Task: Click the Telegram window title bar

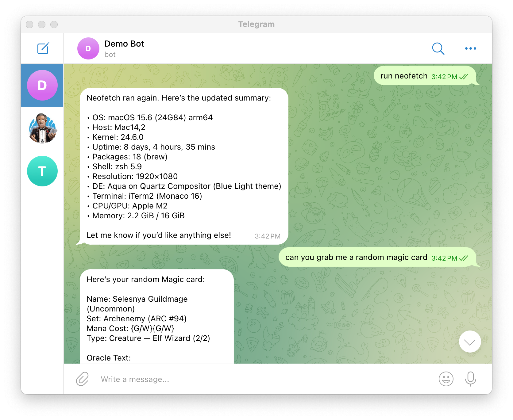Action: tap(256, 24)
